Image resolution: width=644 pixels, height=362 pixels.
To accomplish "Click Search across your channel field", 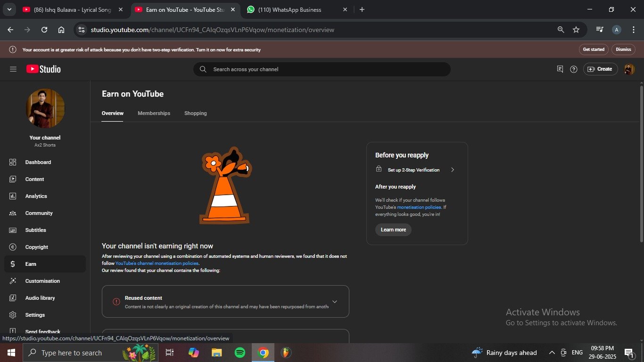I will click(322, 69).
